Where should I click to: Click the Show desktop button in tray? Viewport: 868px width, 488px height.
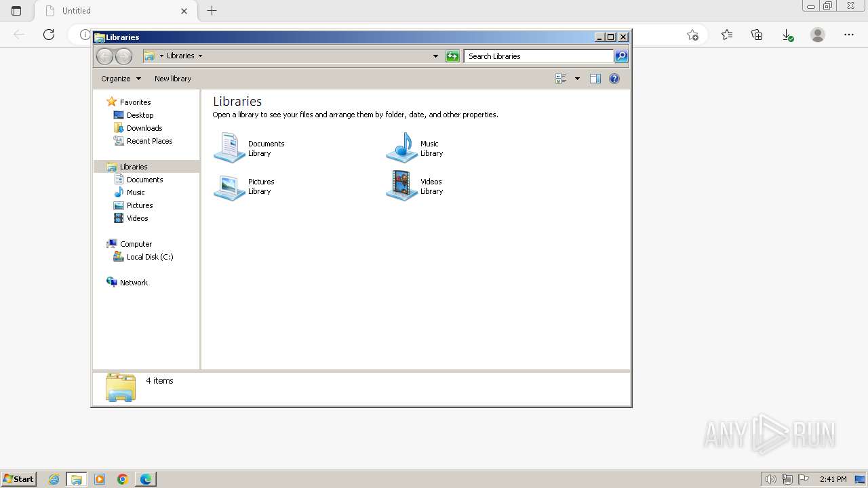pos(861,479)
